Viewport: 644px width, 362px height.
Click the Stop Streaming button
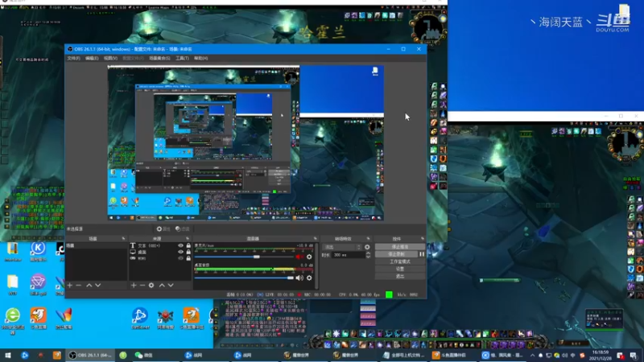pyautogui.click(x=399, y=247)
